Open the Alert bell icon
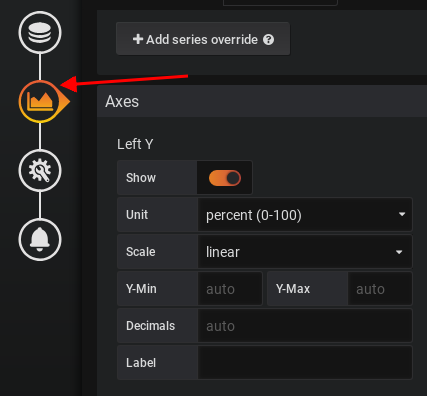This screenshot has height=396, width=427. (40, 240)
